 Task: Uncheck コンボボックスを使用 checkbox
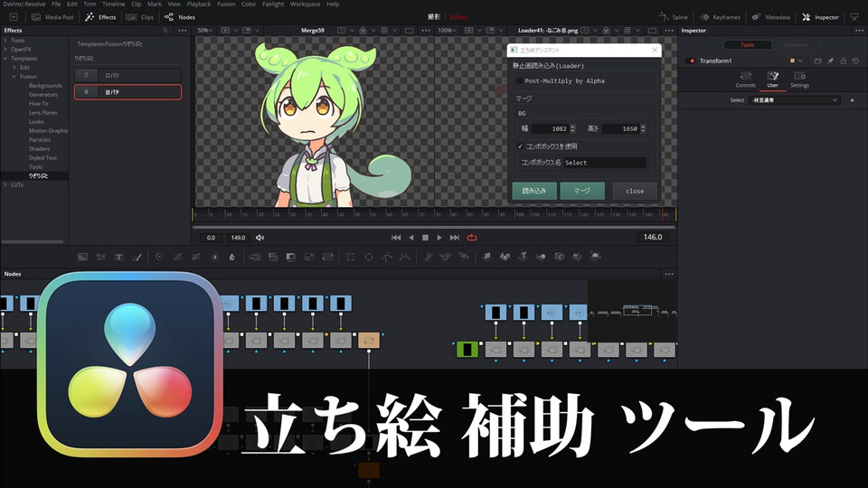click(520, 146)
